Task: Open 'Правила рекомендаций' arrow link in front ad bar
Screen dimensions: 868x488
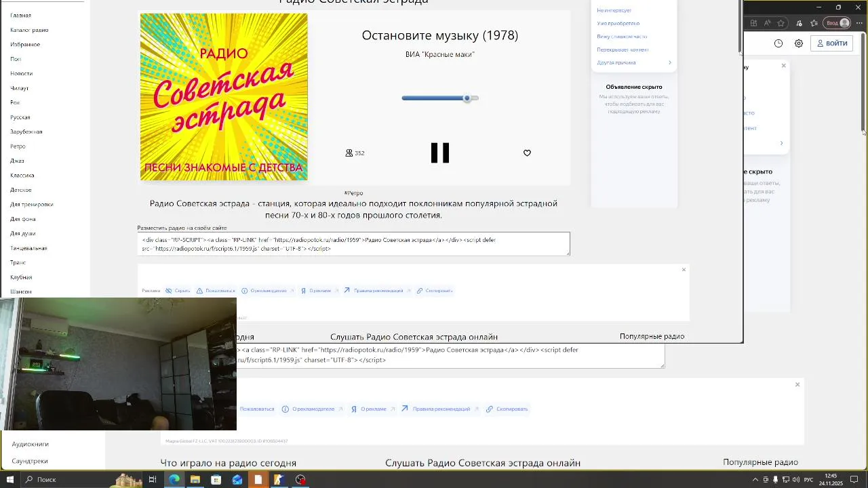Action: pyautogui.click(x=347, y=291)
